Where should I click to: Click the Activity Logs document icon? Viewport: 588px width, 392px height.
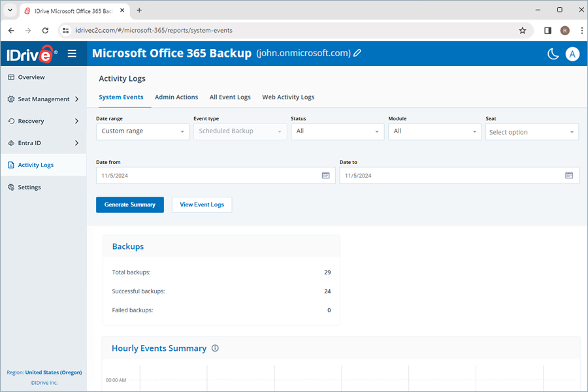pos(11,165)
